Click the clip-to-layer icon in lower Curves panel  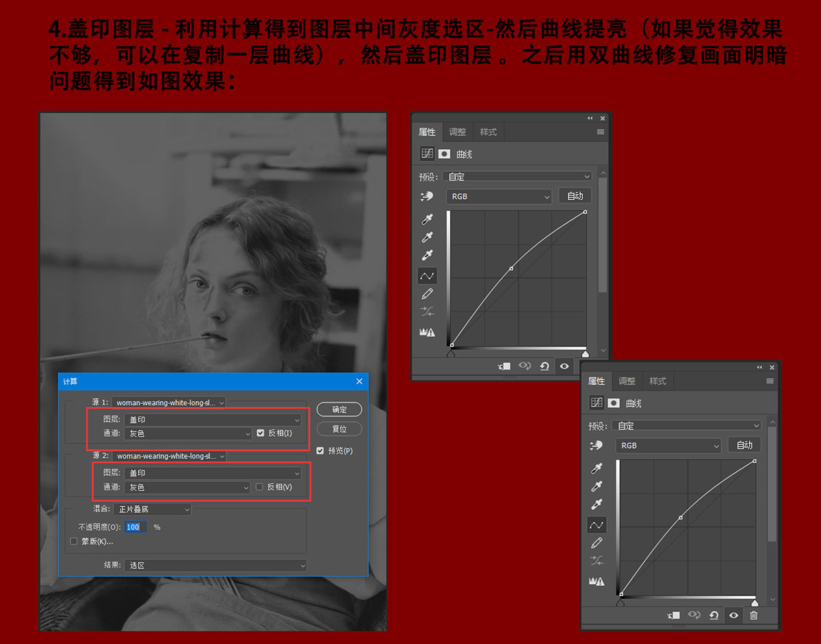(674, 615)
